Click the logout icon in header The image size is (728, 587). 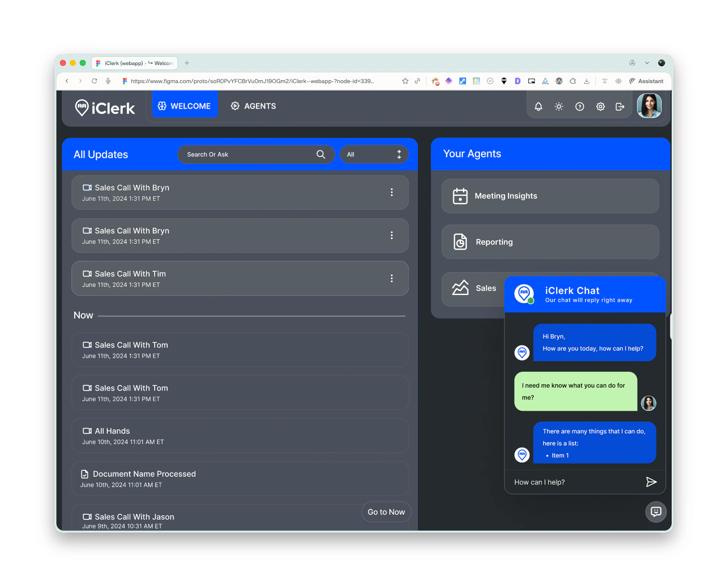tap(620, 106)
